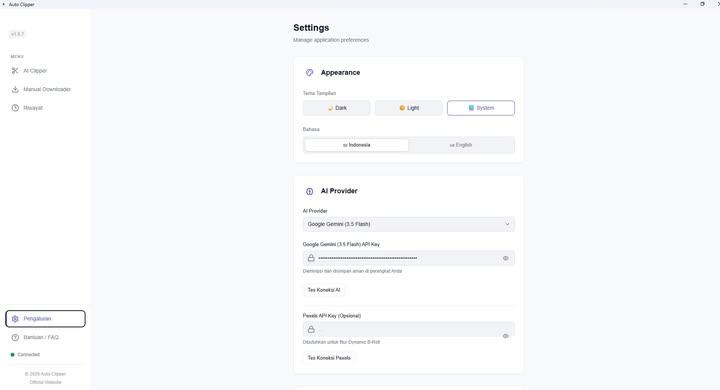The image size is (720, 390).
Task: Switch theme to Light
Action: (x=409, y=108)
